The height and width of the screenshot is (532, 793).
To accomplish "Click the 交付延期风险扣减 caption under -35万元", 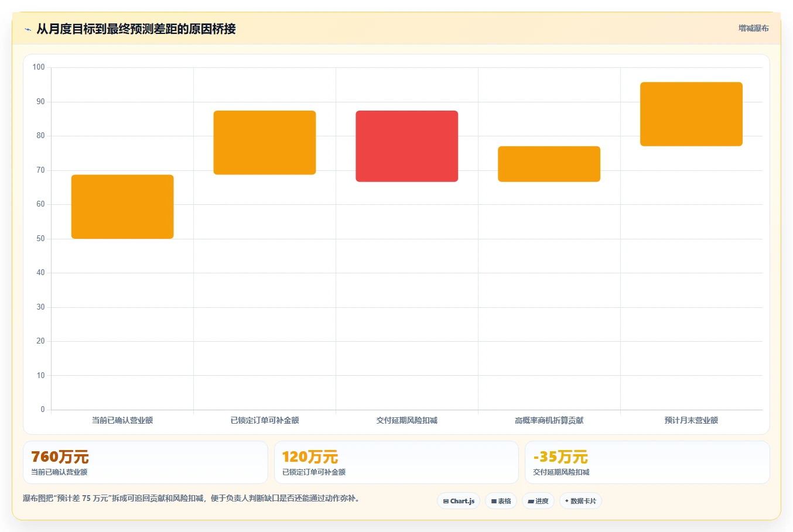I will click(561, 472).
